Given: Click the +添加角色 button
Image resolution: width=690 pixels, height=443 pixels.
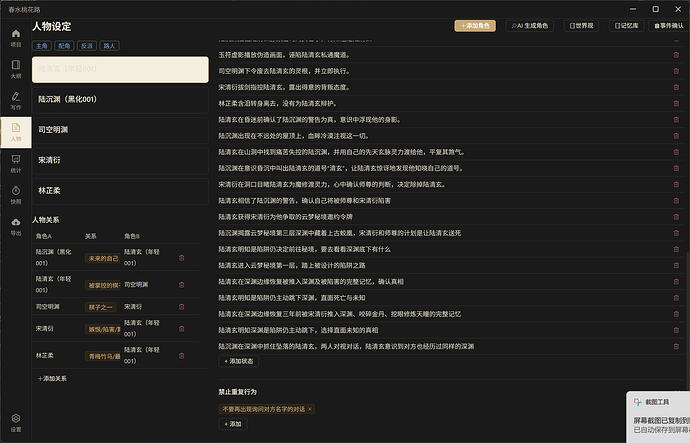Looking at the screenshot, I should [475, 26].
